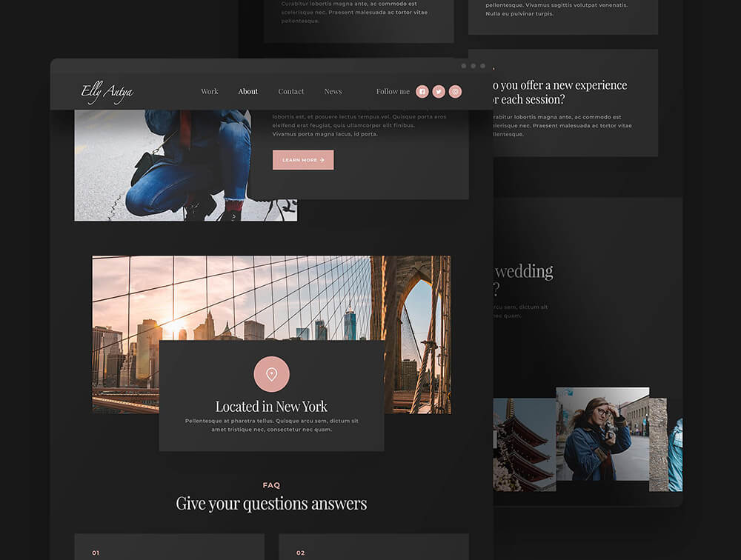Click the middle dot in window header

point(473,66)
